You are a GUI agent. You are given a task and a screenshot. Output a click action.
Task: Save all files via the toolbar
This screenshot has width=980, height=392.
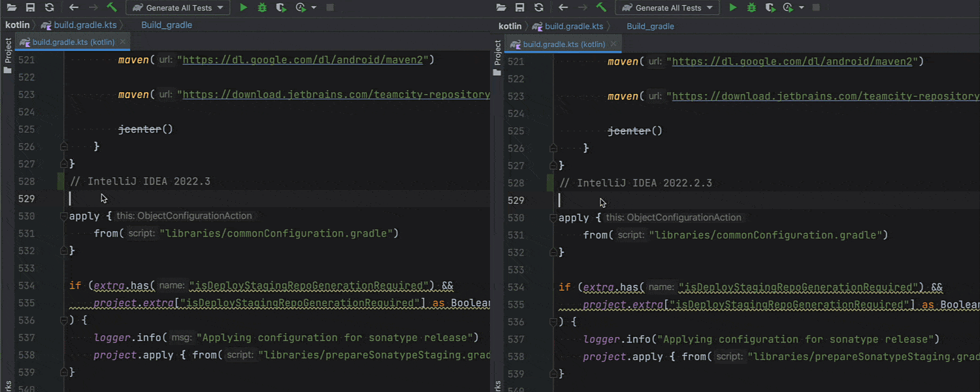(30, 7)
